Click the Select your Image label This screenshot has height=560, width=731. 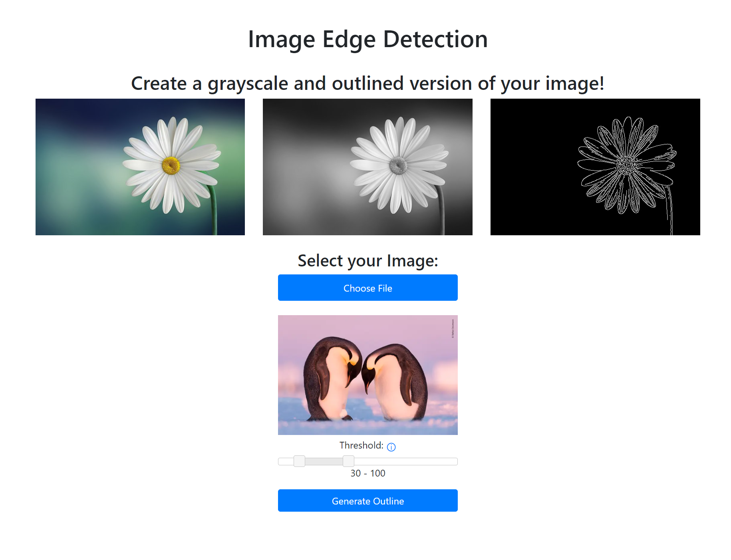[367, 261]
